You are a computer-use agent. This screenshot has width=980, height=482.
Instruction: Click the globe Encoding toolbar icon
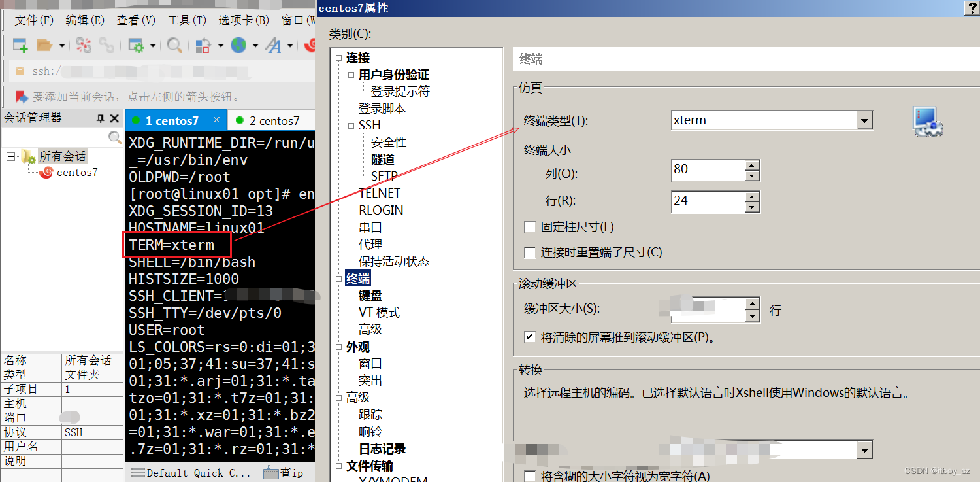pos(238,45)
